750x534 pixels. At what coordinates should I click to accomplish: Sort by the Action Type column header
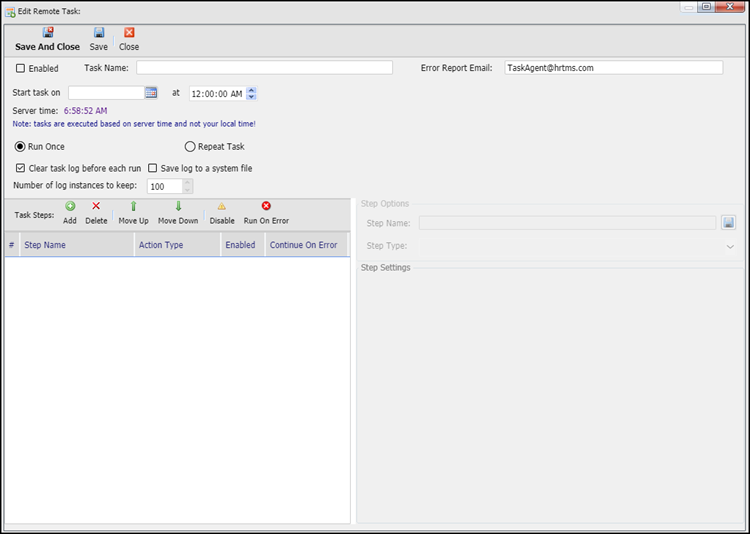pyautogui.click(x=177, y=245)
